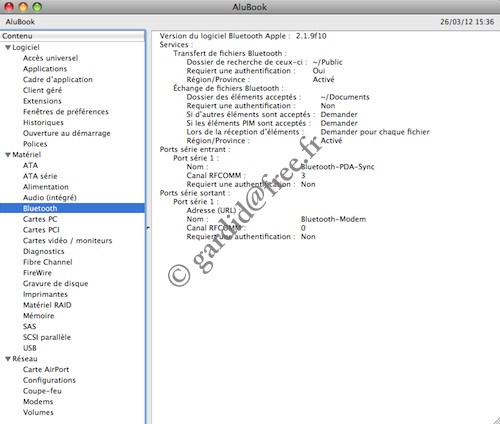Image resolution: width=500 pixels, height=424 pixels.
Task: Select Volumes at list bottom
Action: [38, 412]
